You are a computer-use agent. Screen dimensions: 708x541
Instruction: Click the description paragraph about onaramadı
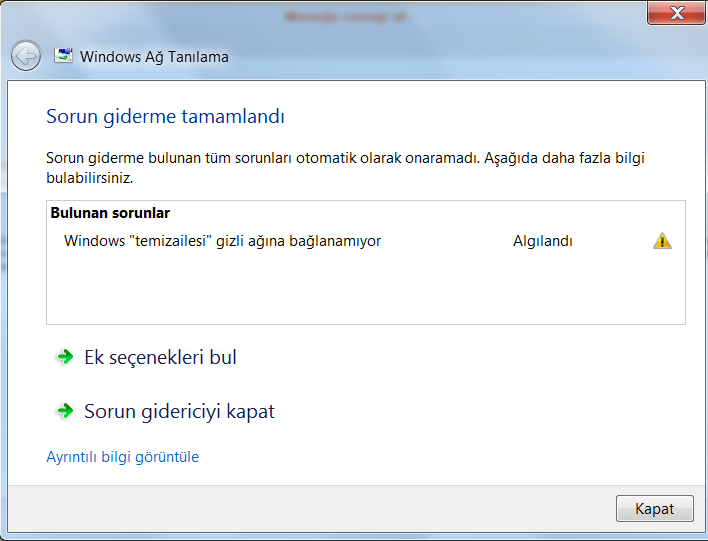pyautogui.click(x=345, y=168)
